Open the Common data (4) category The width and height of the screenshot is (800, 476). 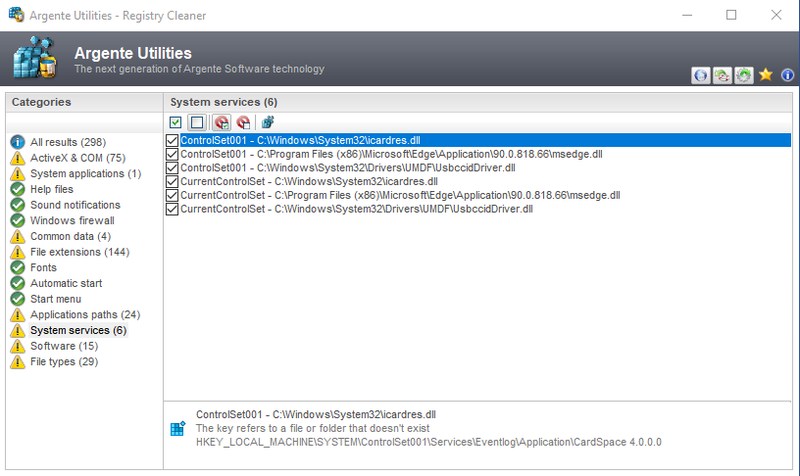click(x=70, y=237)
